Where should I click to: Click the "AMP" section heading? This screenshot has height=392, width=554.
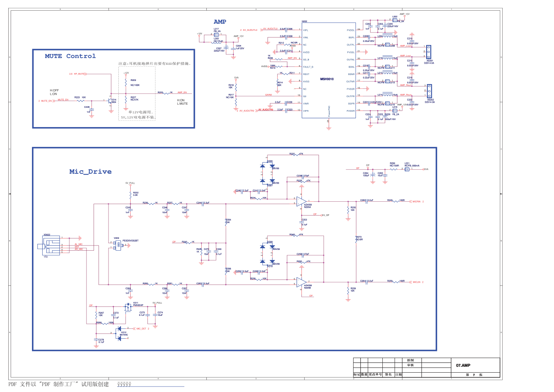[220, 22]
